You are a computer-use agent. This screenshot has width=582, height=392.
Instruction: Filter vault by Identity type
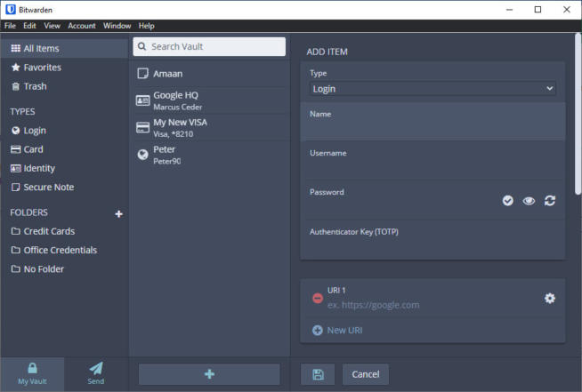pos(64,168)
